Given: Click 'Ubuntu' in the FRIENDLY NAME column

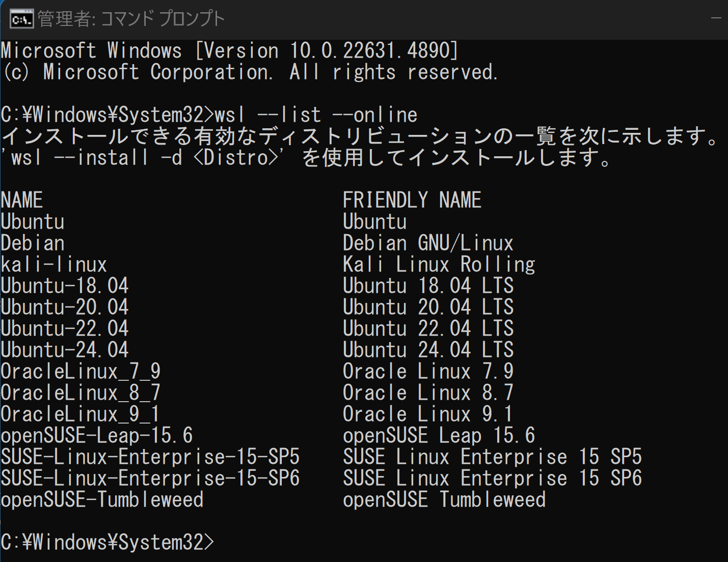Looking at the screenshot, I should coord(375,221).
